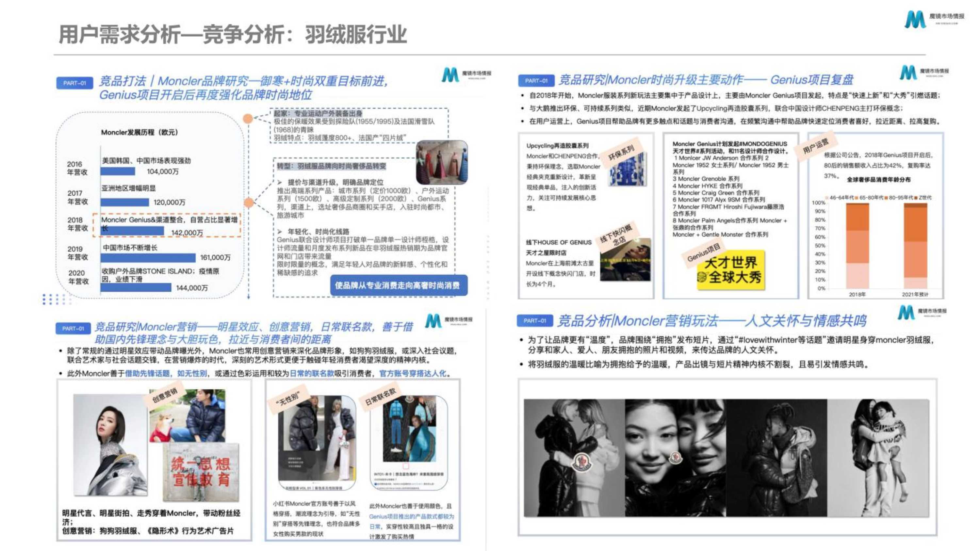Select the Upcycling再造胶囊系列 heading
The width and height of the screenshot is (980, 551).
click(557, 146)
